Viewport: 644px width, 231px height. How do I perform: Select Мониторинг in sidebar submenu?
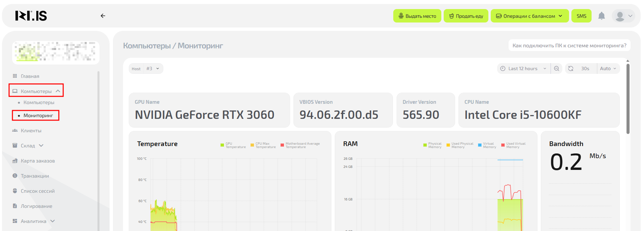(x=38, y=115)
